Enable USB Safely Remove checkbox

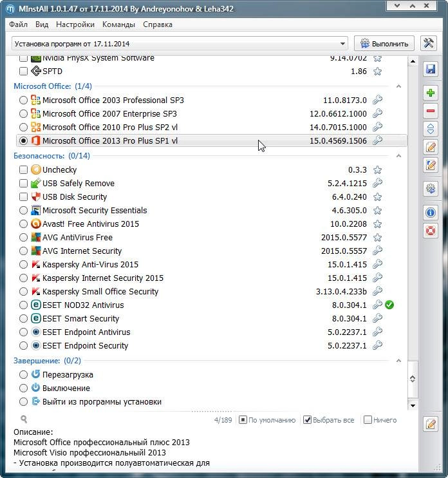23,183
